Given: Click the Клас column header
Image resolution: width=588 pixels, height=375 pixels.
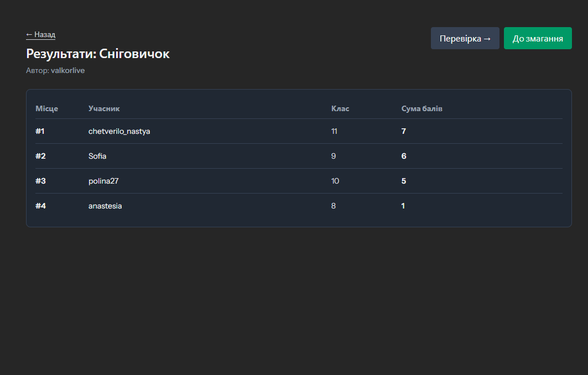Looking at the screenshot, I should (x=340, y=108).
